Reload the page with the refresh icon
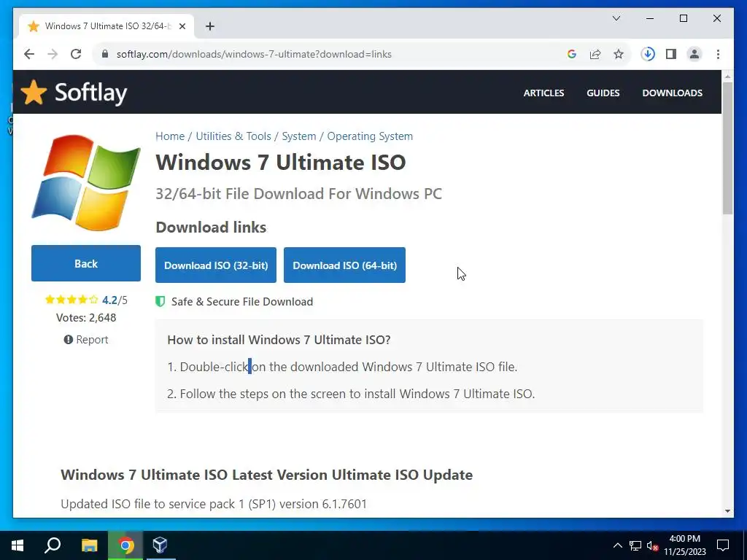 76,54
